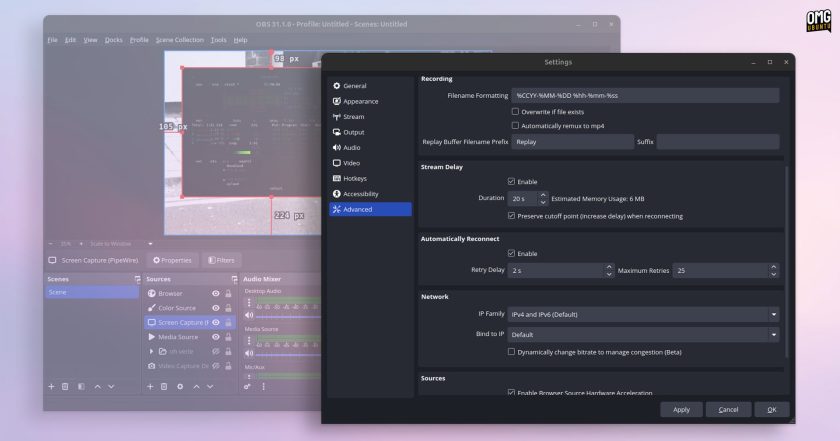The width and height of the screenshot is (840, 441).
Task: Open Desktop Audio options dots in OBS mixer
Action: click(249, 303)
